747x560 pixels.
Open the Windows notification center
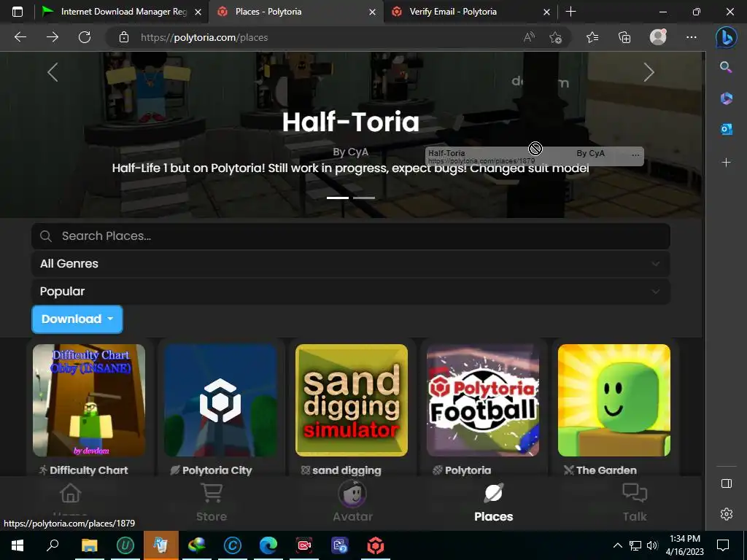coord(723,545)
